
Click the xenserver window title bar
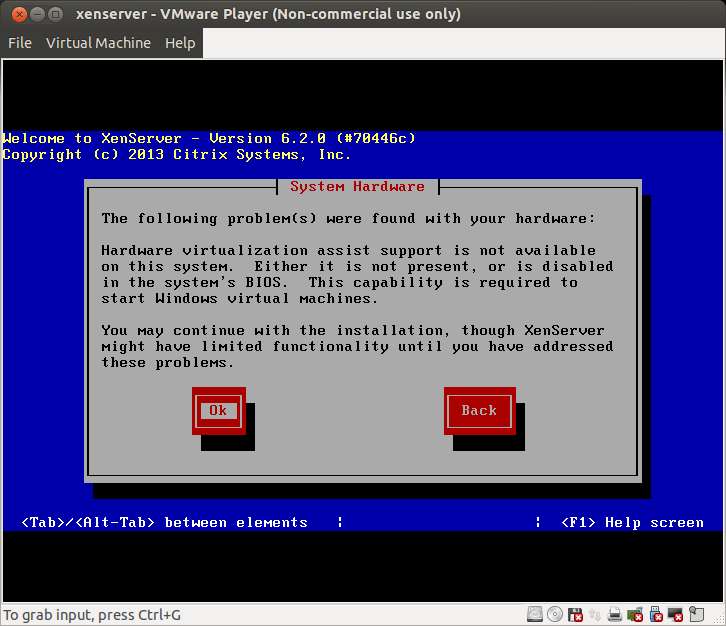(363, 14)
